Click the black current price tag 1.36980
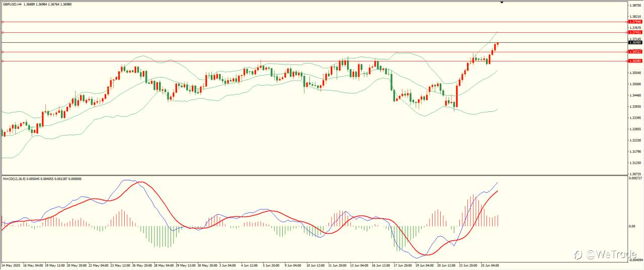 click(635, 43)
